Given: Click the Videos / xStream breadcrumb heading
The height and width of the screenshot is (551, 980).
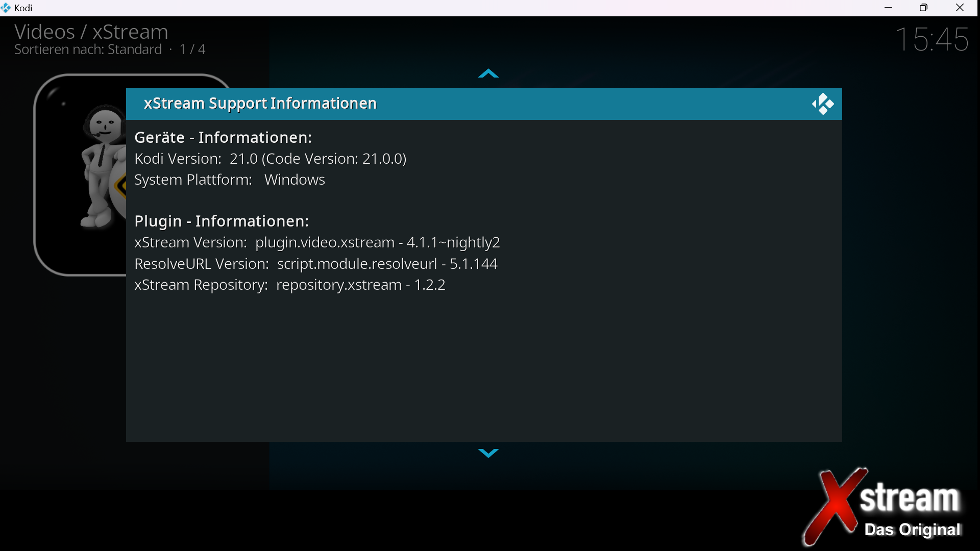Looking at the screenshot, I should point(91,32).
